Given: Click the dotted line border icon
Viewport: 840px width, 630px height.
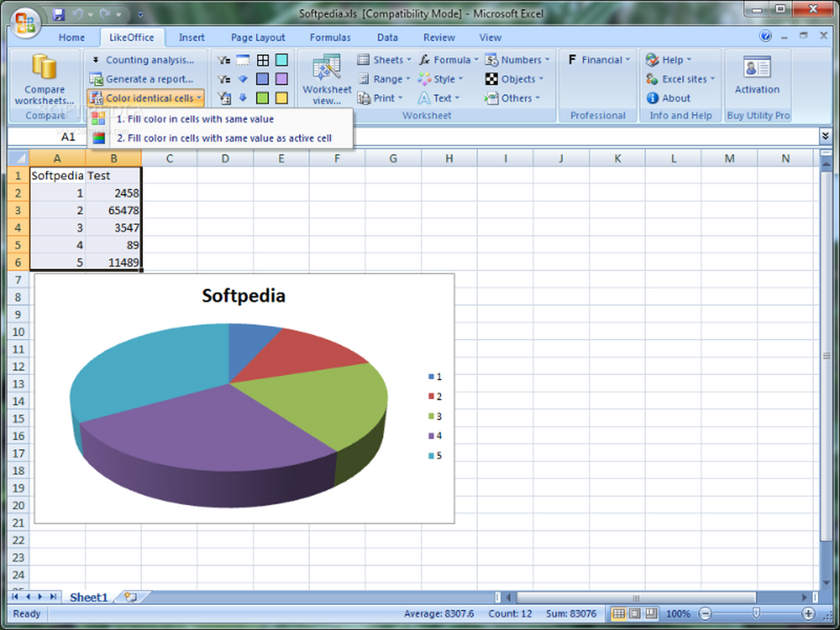Looking at the screenshot, I should point(243,60).
